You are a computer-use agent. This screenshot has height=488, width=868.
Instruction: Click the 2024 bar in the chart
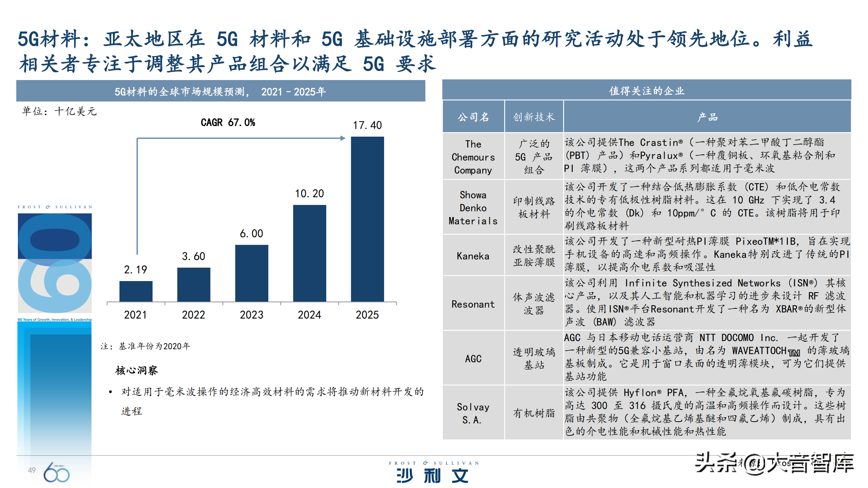[309, 253]
